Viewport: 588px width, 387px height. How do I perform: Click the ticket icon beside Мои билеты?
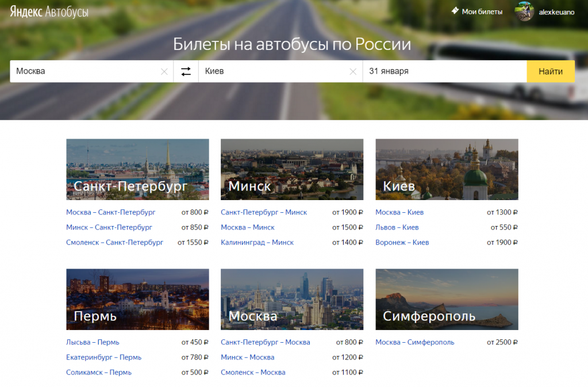point(455,11)
